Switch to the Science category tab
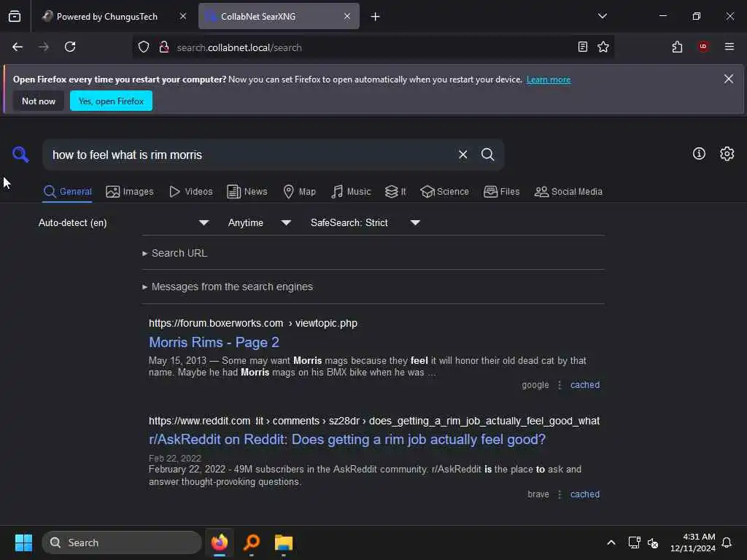Image resolution: width=747 pixels, height=560 pixels. [x=444, y=192]
